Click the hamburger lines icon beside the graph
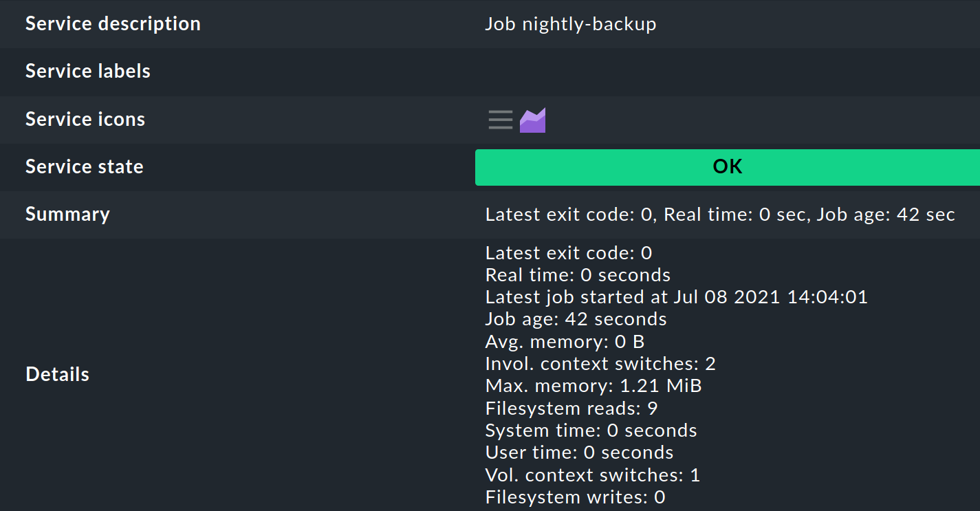Screen dimensions: 980x511 [x=500, y=120]
